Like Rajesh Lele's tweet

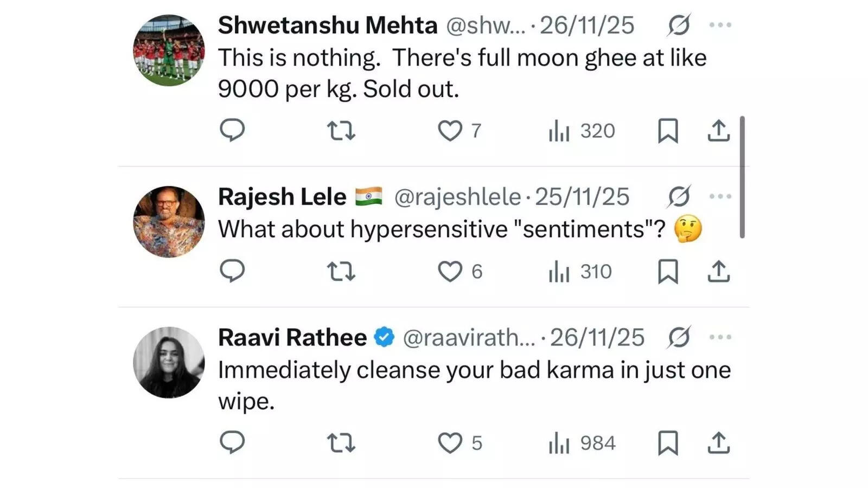point(450,271)
